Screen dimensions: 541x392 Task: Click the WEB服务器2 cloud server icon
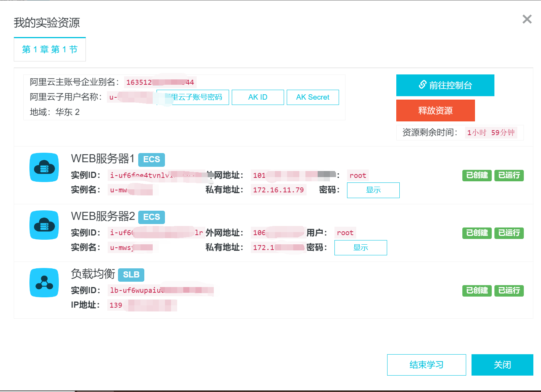coord(44,225)
